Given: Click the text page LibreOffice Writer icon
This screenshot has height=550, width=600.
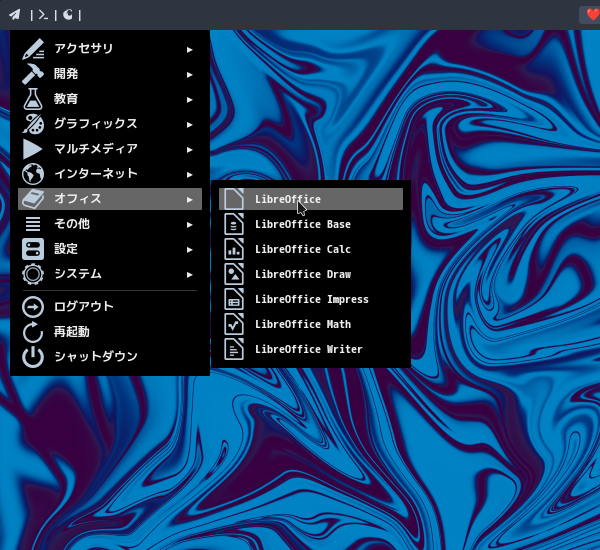Looking at the screenshot, I should (234, 349).
